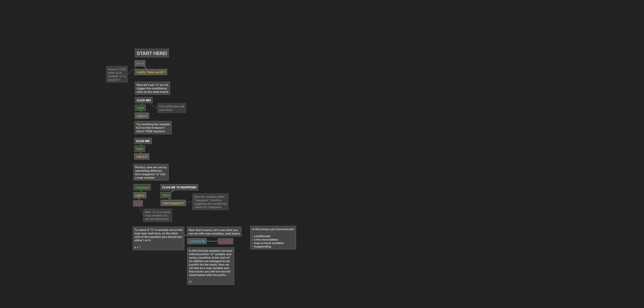Click the "The notification will now show" note
Viewport: 644px width, 308px height.
coord(171,108)
